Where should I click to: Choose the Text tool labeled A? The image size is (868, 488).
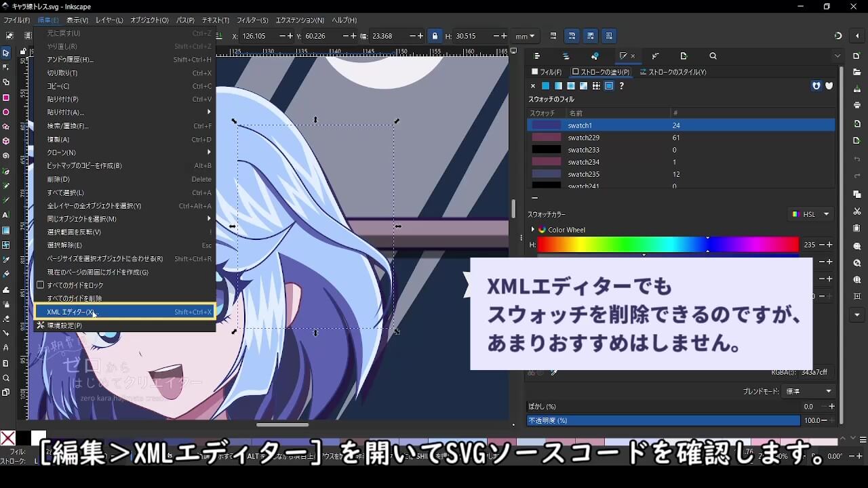6,215
